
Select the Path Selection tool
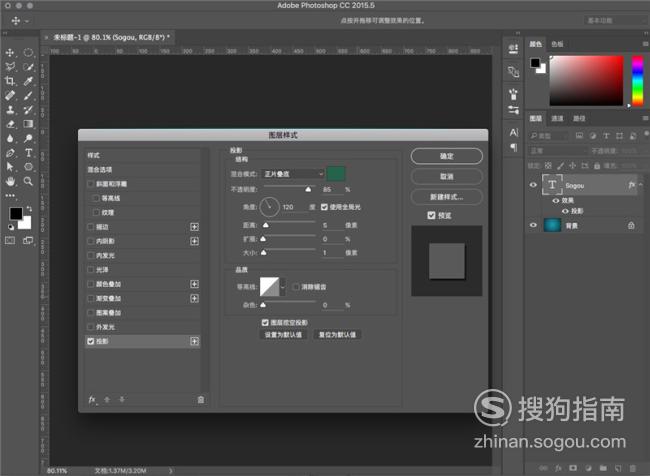(x=10, y=167)
